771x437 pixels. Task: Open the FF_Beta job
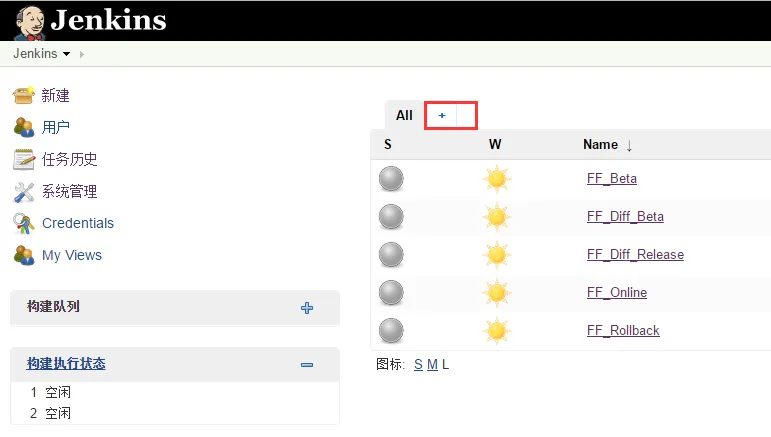tap(612, 178)
